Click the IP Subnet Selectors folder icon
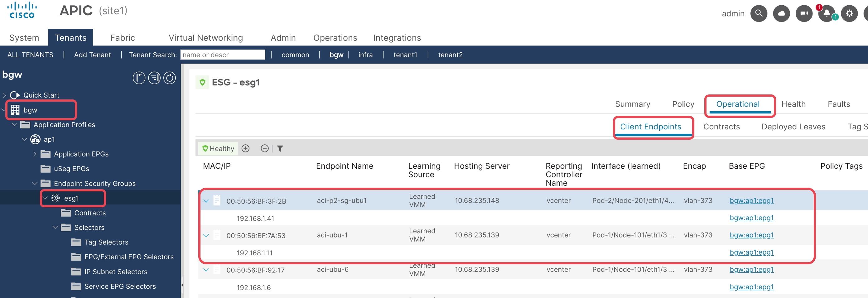Screen dimensions: 868x298 pyautogui.click(x=76, y=272)
